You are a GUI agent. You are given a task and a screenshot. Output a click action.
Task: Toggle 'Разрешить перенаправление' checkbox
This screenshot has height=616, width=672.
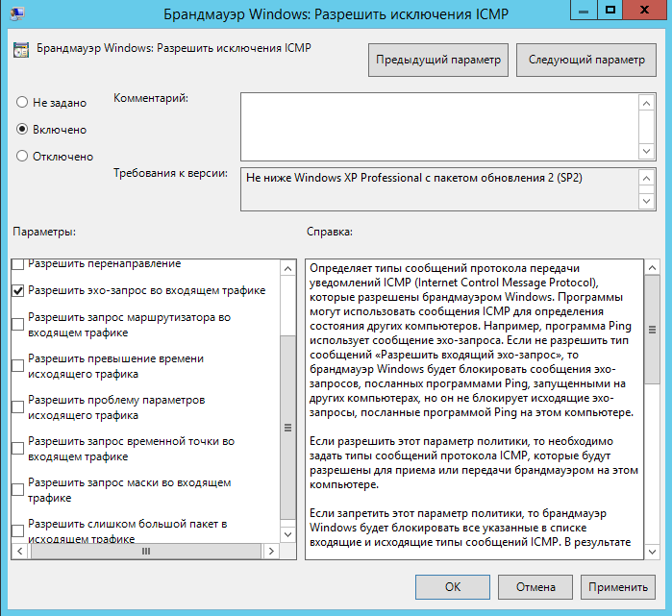(x=17, y=264)
